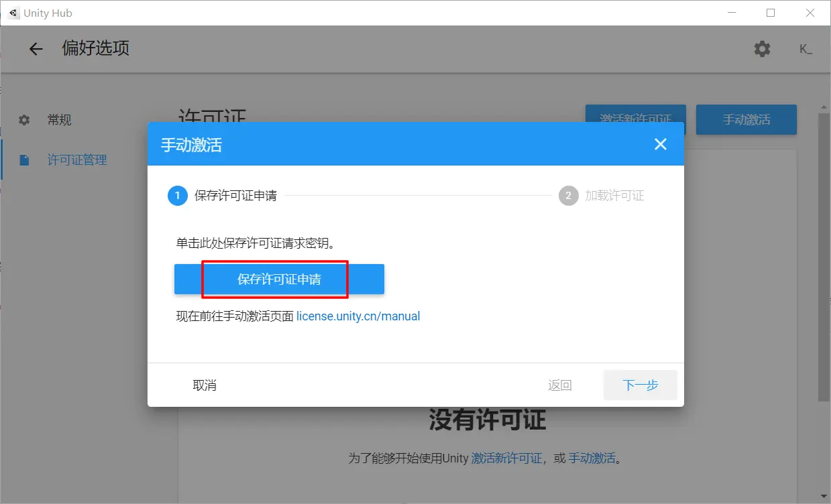Click the back arrow next to 偏好选项

(x=36, y=49)
